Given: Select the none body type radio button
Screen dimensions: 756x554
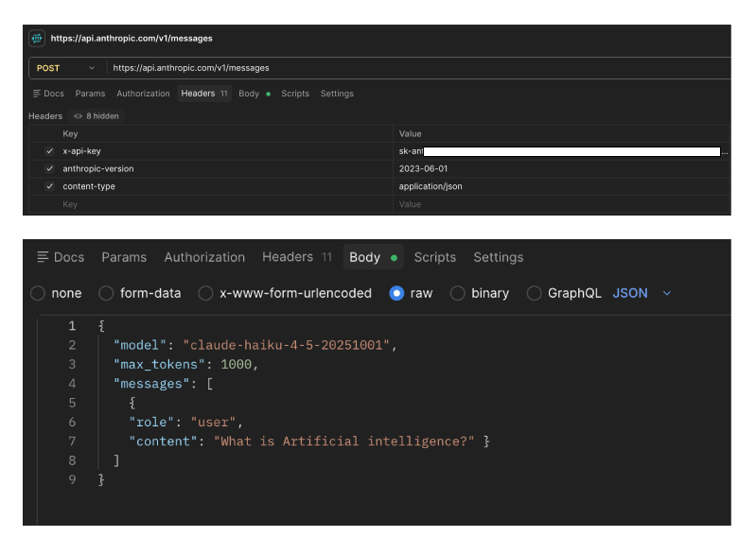Looking at the screenshot, I should coord(38,293).
